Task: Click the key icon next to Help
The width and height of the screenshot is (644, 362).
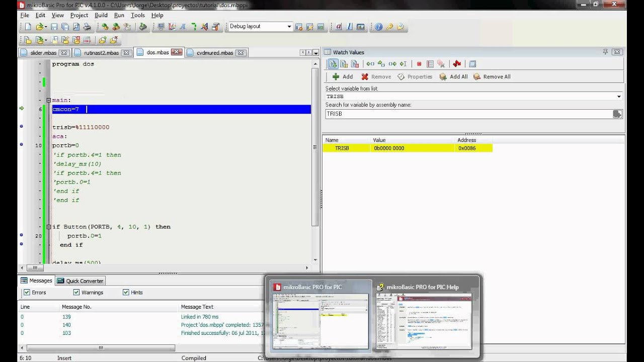Action: (389, 26)
